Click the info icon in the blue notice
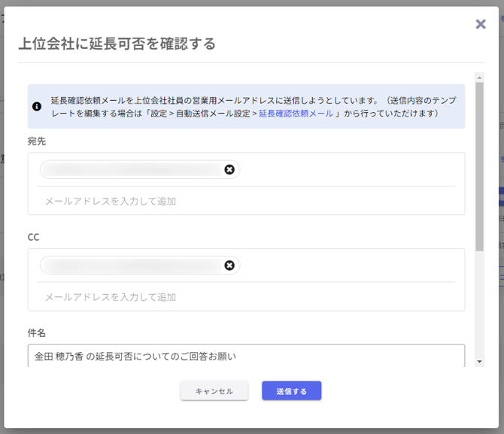Image resolution: width=504 pixels, height=434 pixels. 37,106
